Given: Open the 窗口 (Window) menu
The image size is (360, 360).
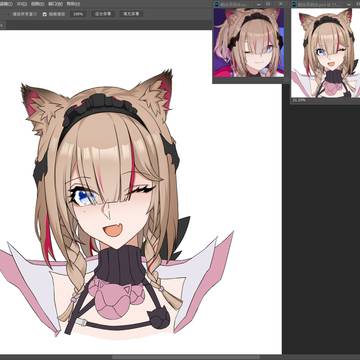Looking at the screenshot, I should click(55, 4).
